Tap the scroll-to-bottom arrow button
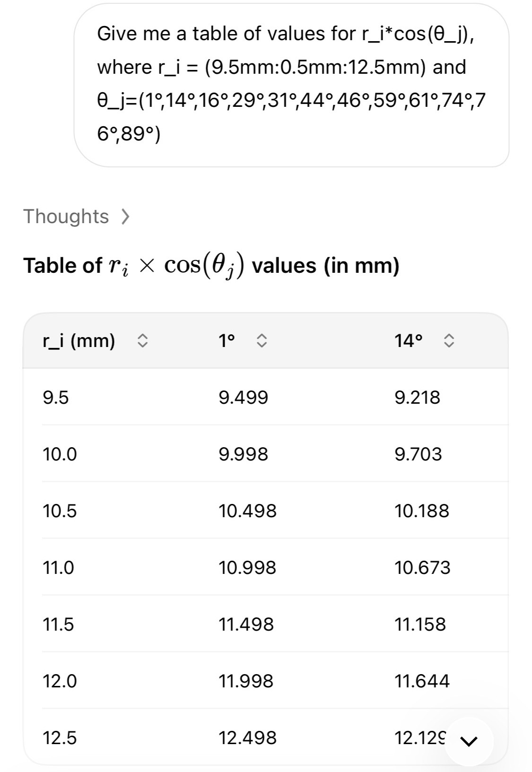This screenshot has width=532, height=772. (469, 741)
